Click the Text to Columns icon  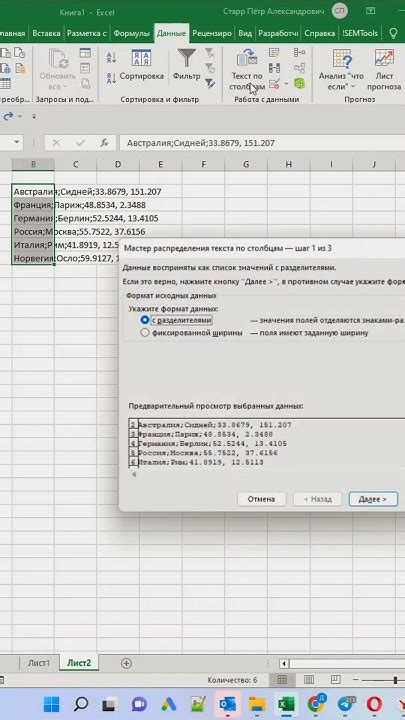click(247, 58)
